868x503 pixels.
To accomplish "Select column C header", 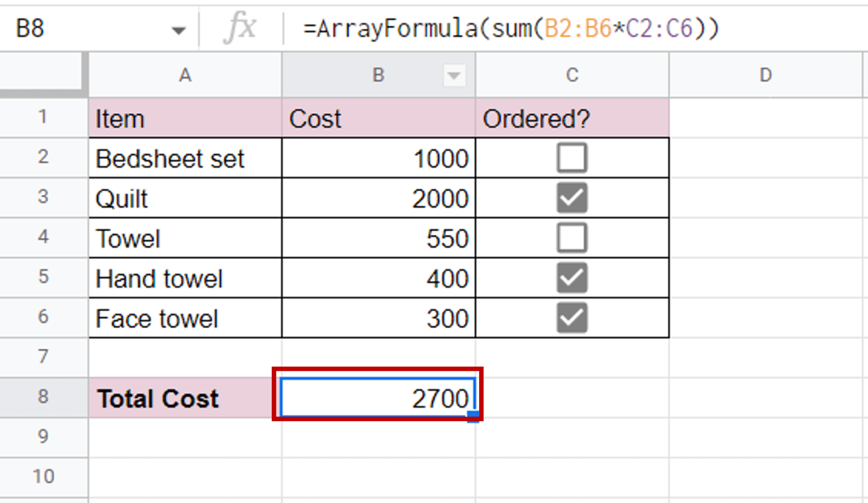I will pyautogui.click(x=572, y=75).
